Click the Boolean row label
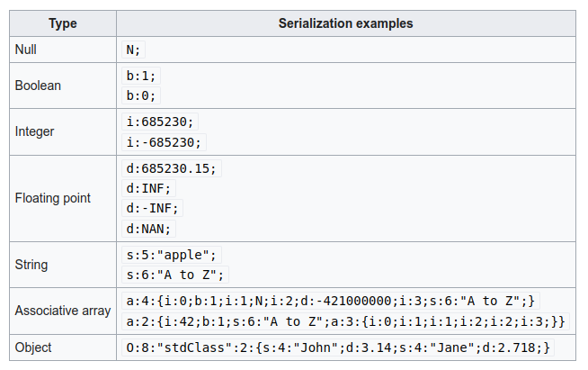This screenshot has width=588, height=370. click(38, 86)
